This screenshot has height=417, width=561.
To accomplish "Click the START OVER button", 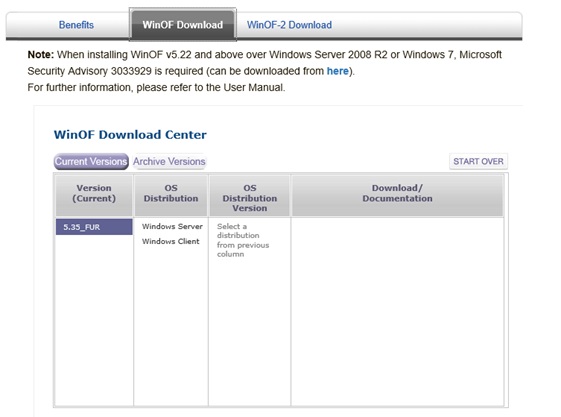I will [478, 161].
